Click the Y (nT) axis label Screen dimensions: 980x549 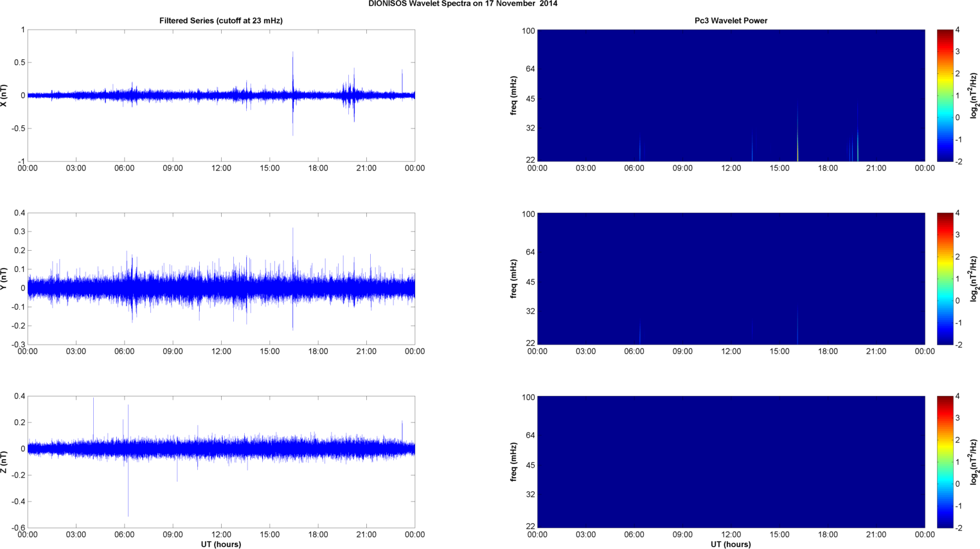click(x=4, y=278)
